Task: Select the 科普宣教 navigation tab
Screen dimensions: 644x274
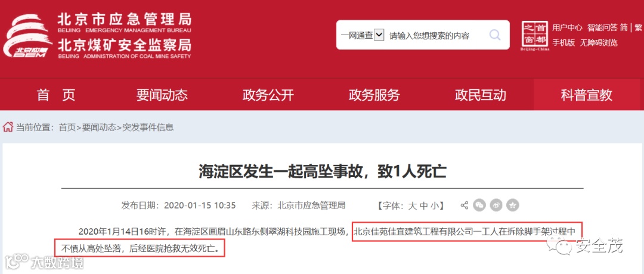Action: (586, 95)
